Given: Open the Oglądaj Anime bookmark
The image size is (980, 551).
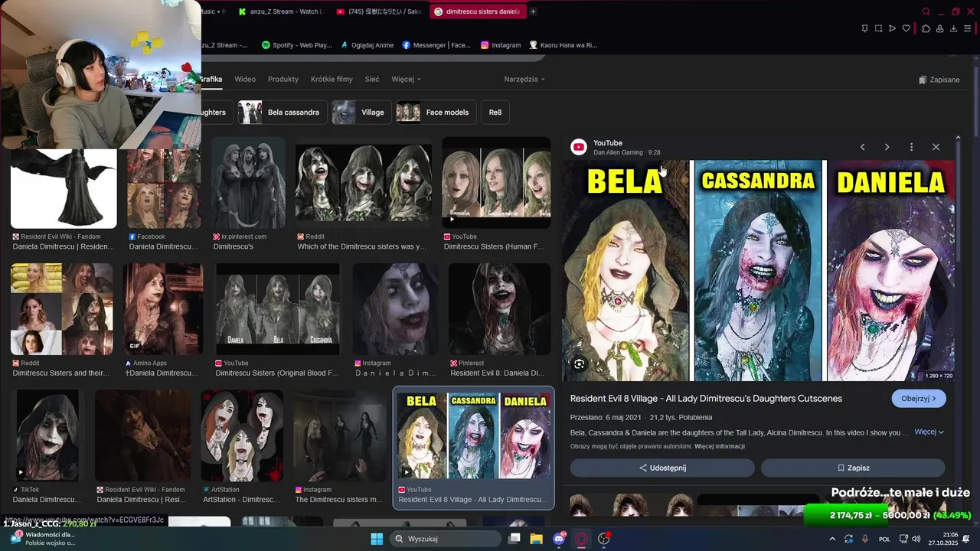Looking at the screenshot, I should click(x=367, y=45).
